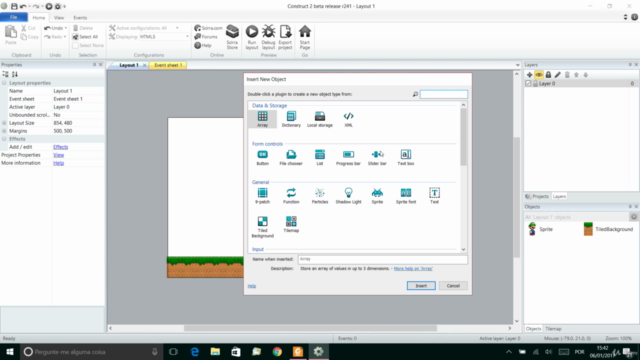The height and width of the screenshot is (360, 640).
Task: Select the Button form control plugin
Action: [262, 157]
